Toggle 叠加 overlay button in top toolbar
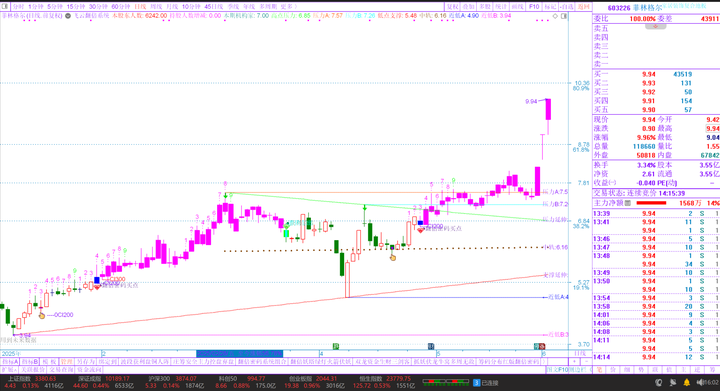 click(x=468, y=6)
